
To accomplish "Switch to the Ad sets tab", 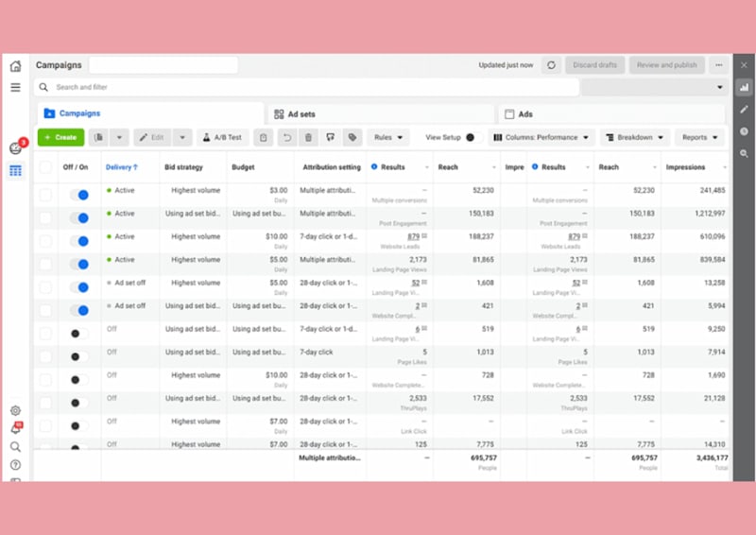I will [381, 114].
